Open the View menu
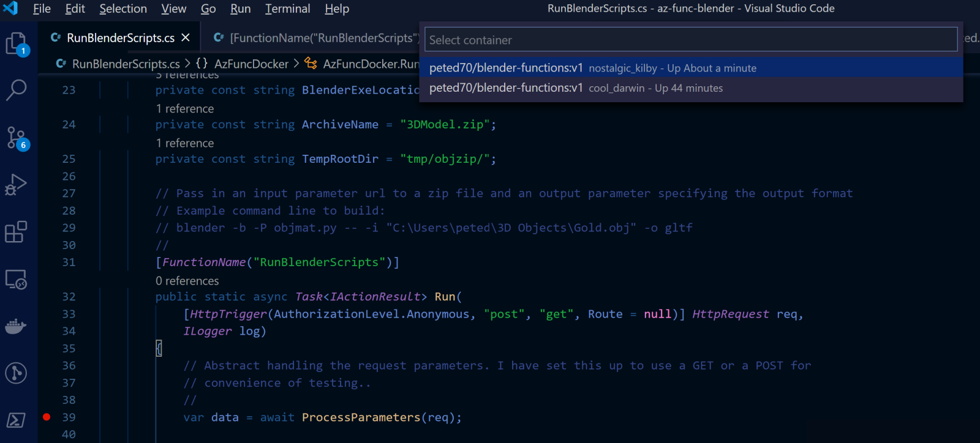The height and width of the screenshot is (443, 980). (174, 9)
